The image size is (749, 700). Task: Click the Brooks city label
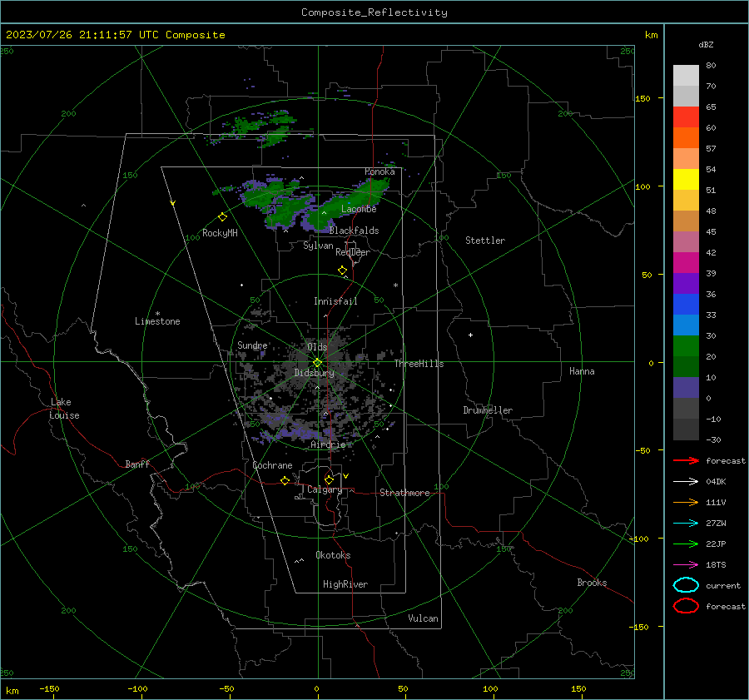(592, 583)
